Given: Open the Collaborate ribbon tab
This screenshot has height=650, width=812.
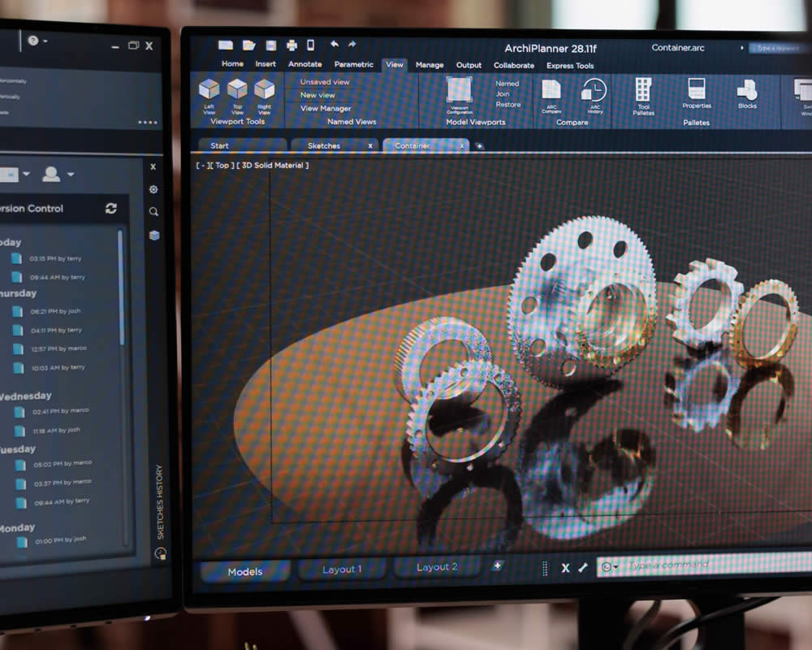Looking at the screenshot, I should pos(514,65).
